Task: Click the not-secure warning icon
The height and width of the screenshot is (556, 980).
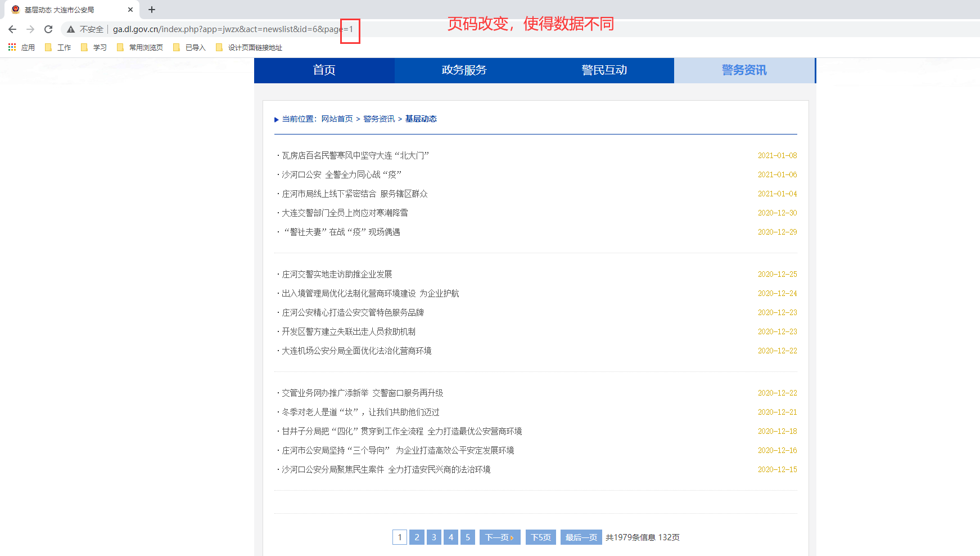Action: (71, 29)
